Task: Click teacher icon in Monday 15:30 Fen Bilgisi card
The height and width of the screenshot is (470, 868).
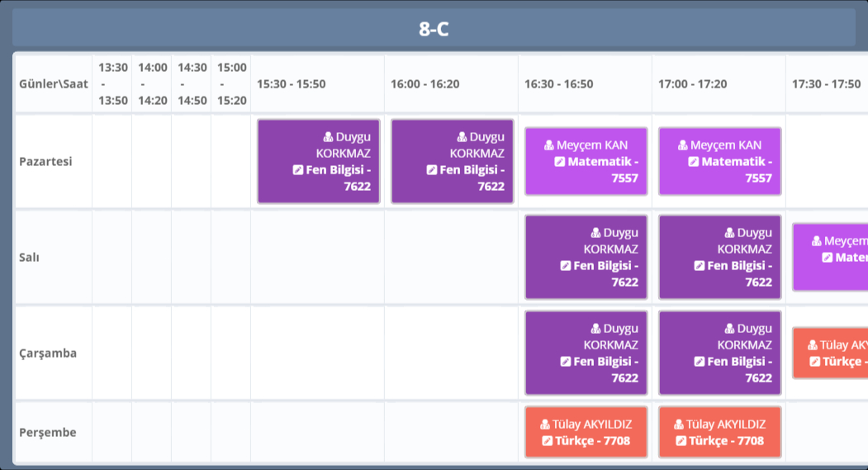Action: click(328, 137)
